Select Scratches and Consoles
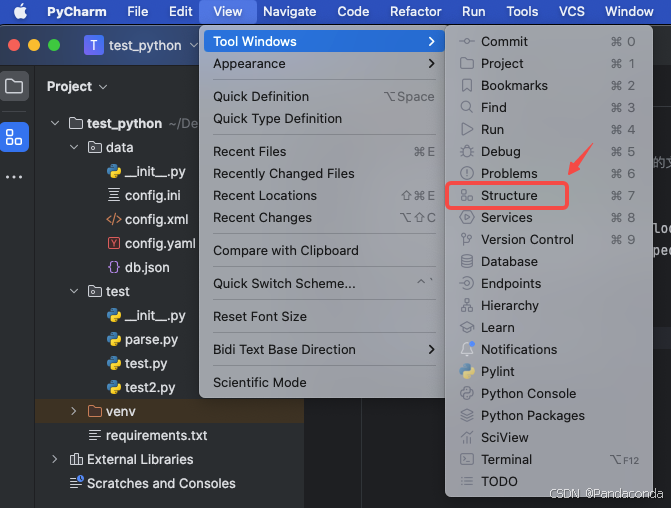The height and width of the screenshot is (508, 671). (161, 483)
